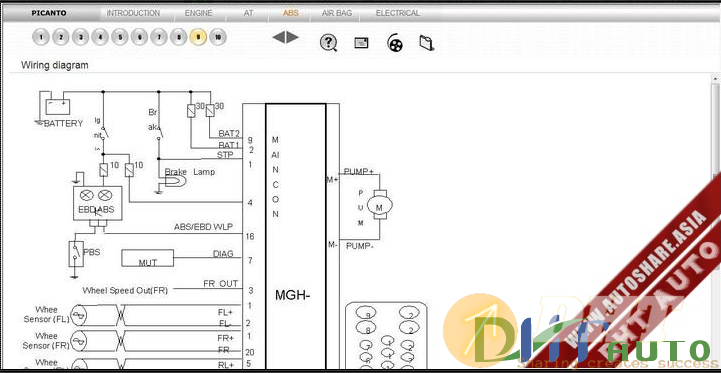Click the FL+ signal label

click(225, 312)
